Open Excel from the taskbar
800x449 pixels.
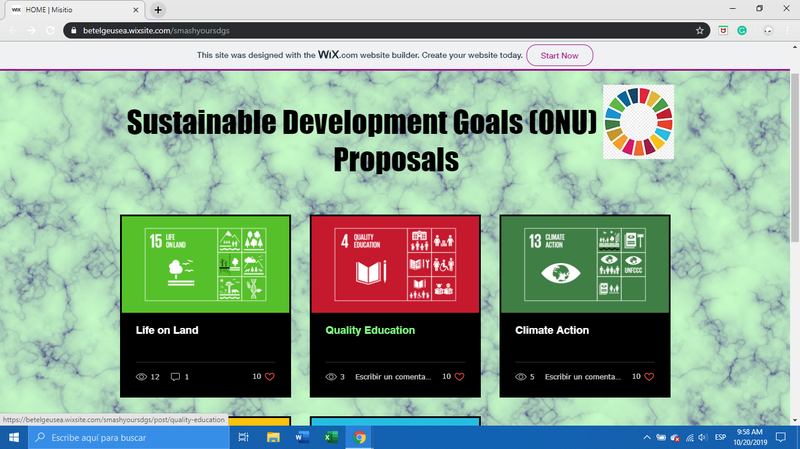(x=330, y=438)
